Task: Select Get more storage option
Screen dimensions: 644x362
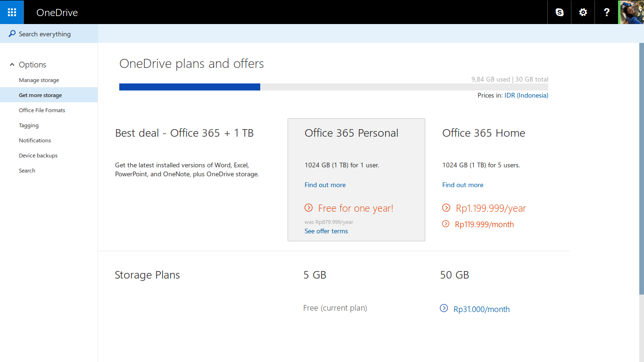Action: [49, 95]
